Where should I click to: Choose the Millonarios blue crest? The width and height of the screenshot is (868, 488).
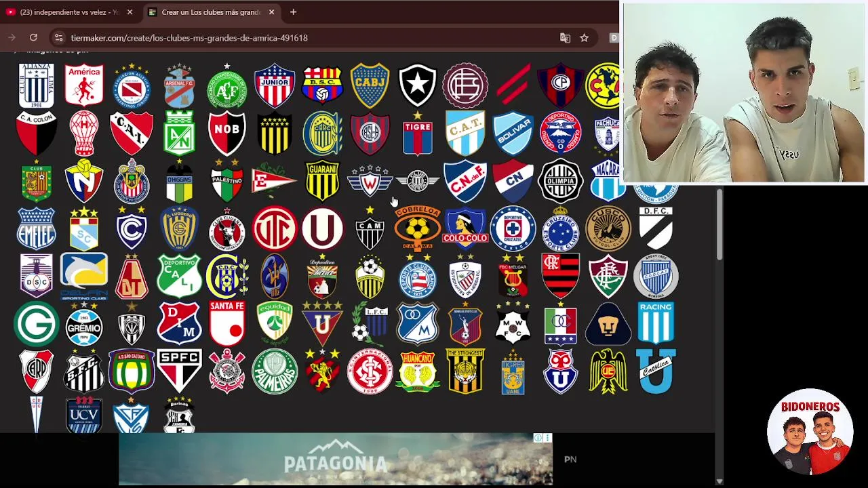coord(418,324)
